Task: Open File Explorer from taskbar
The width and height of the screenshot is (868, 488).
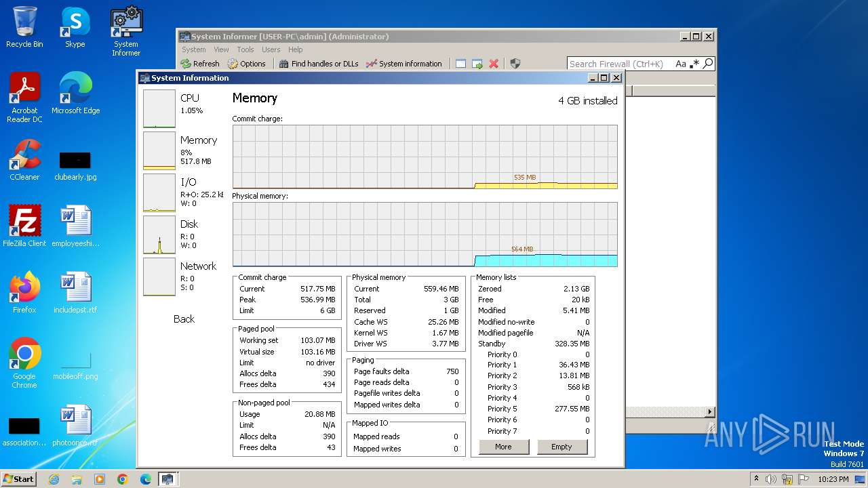Action: pyautogui.click(x=77, y=479)
